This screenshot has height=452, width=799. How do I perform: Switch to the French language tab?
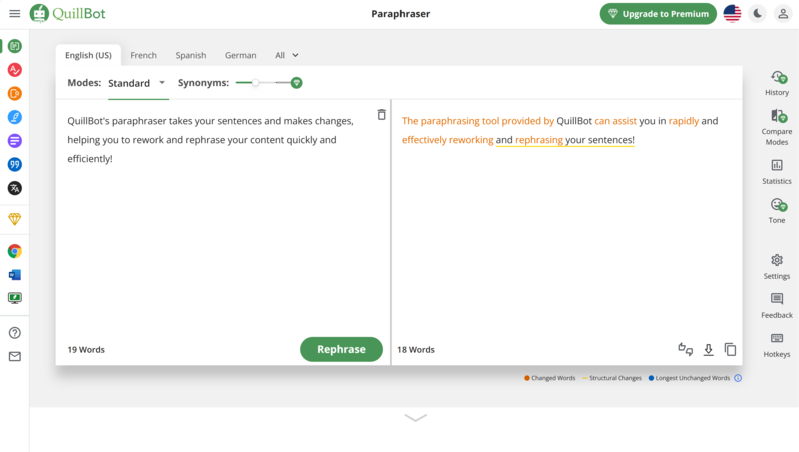144,55
